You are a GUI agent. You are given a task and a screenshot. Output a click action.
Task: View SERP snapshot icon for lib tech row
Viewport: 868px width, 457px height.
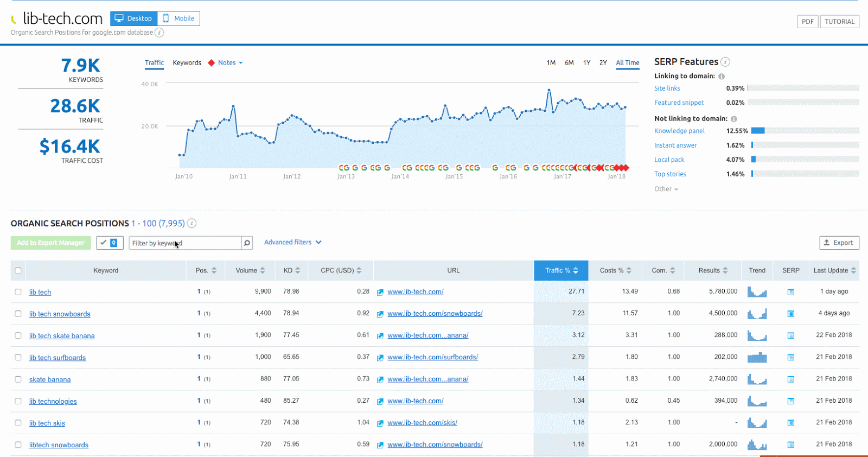tap(790, 292)
